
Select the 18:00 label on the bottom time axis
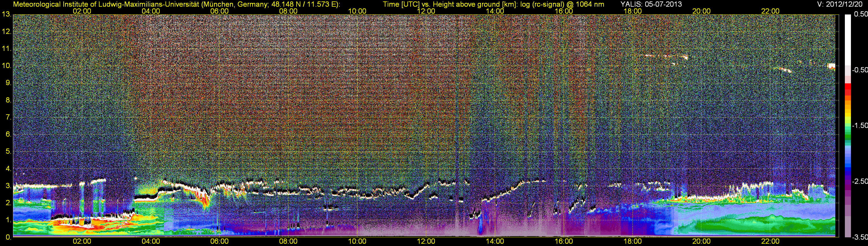pyautogui.click(x=632, y=241)
